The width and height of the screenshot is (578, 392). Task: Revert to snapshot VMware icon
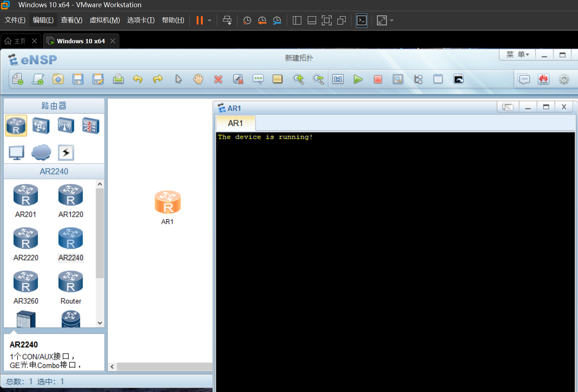click(x=262, y=20)
